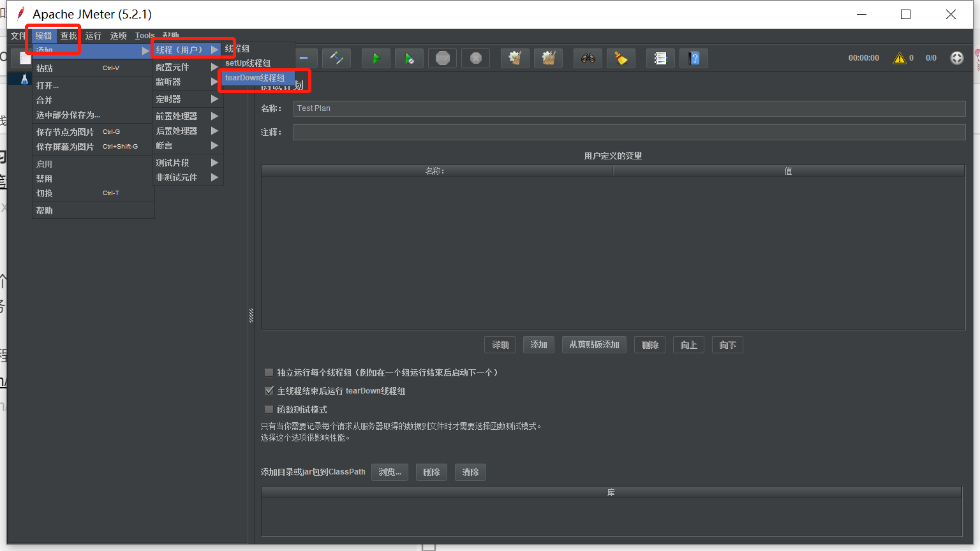Expand 配置元件 submenu
The width and height of the screenshot is (980, 551).
pyautogui.click(x=188, y=67)
